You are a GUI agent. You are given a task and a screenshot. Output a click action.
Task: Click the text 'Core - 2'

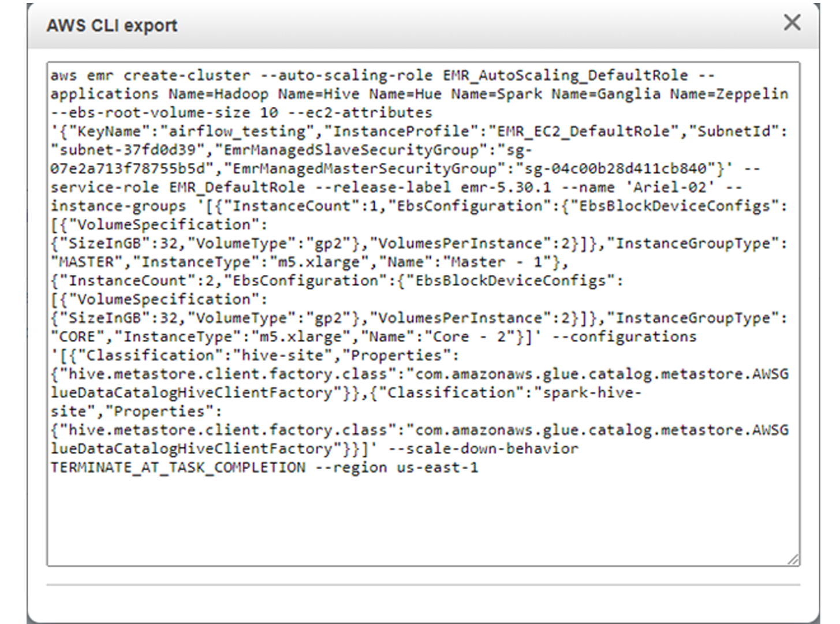[469, 337]
